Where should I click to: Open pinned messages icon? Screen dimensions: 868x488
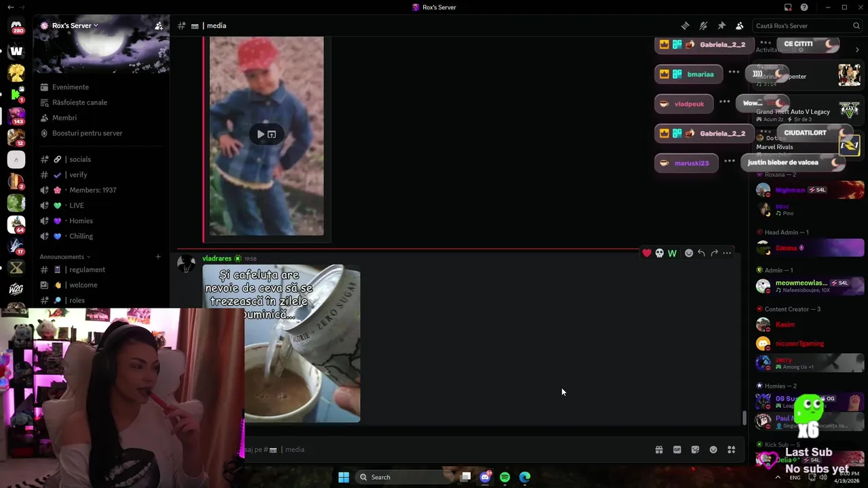pos(722,26)
